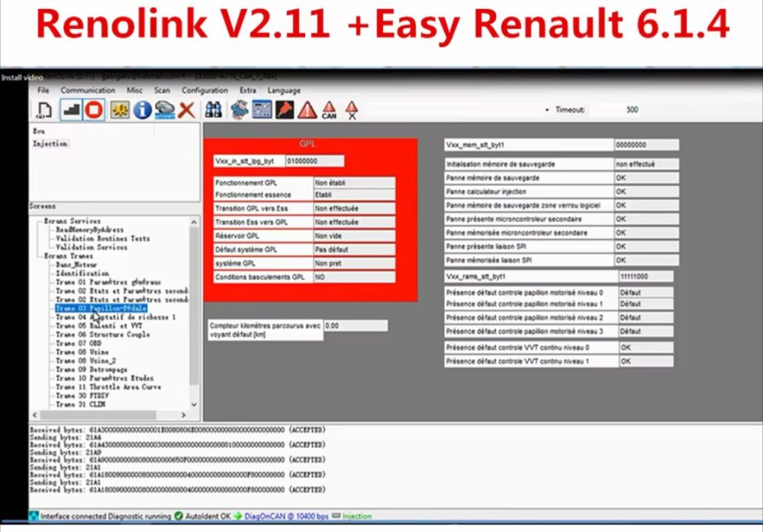Click the warning triangle CAN icon
This screenshot has height=532, width=763.
coord(329,110)
